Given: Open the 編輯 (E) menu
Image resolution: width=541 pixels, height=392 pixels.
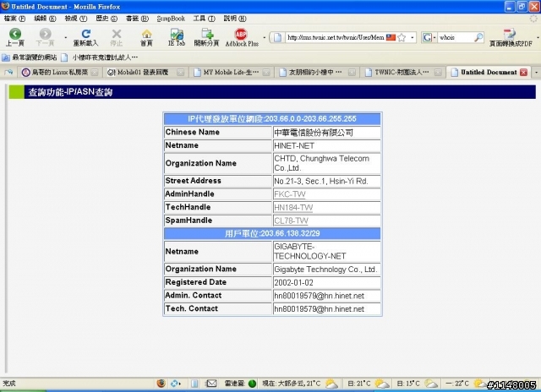Looking at the screenshot, I should point(45,19).
